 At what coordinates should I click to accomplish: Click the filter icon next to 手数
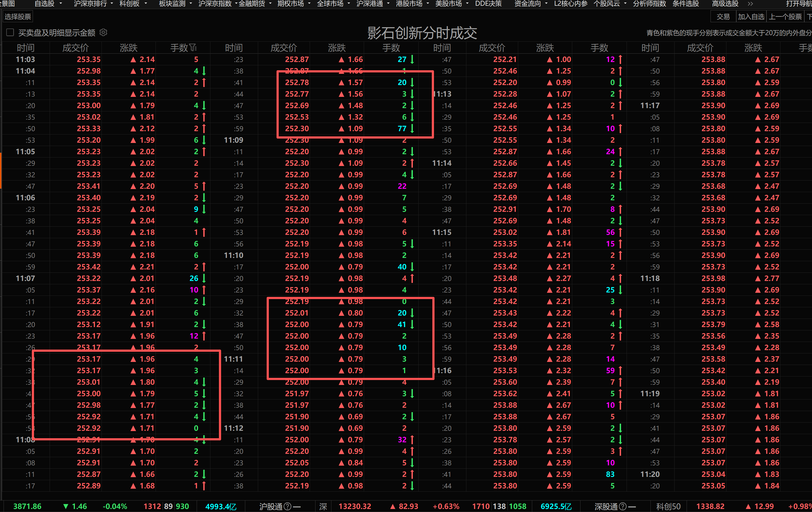pos(193,48)
